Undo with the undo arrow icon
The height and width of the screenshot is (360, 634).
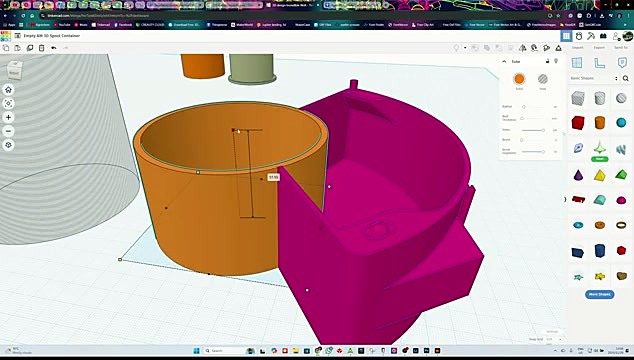coord(54,48)
